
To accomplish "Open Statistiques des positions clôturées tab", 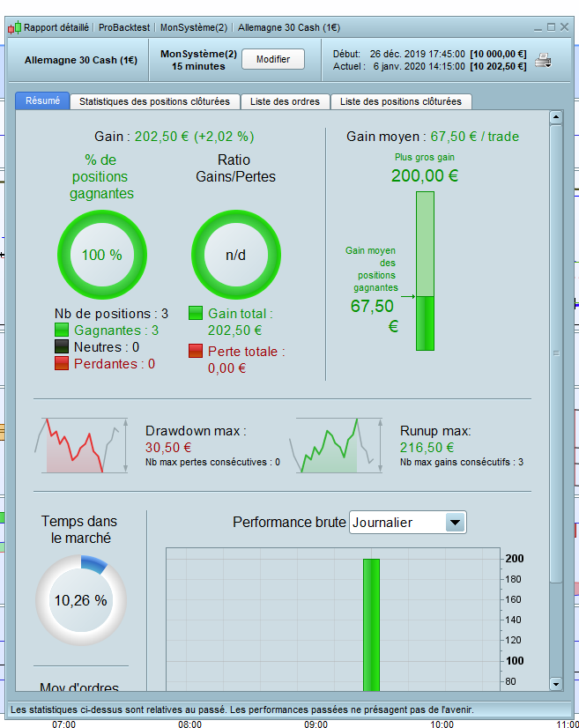I will click(x=154, y=101).
